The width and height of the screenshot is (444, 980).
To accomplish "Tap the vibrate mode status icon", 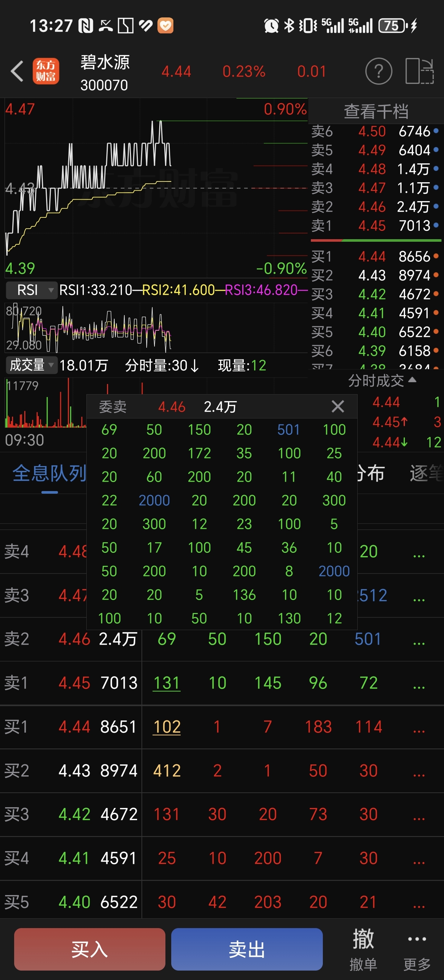I will (x=308, y=26).
